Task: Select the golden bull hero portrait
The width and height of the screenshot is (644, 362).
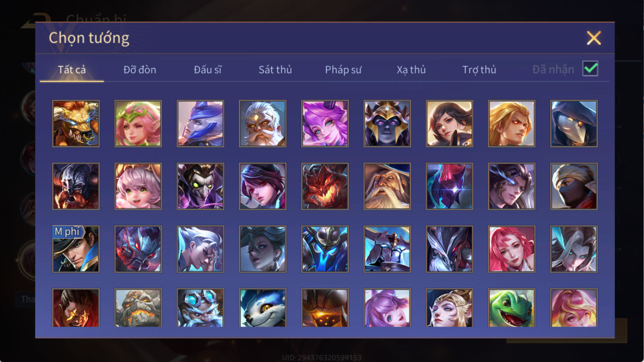Action: [x=76, y=123]
